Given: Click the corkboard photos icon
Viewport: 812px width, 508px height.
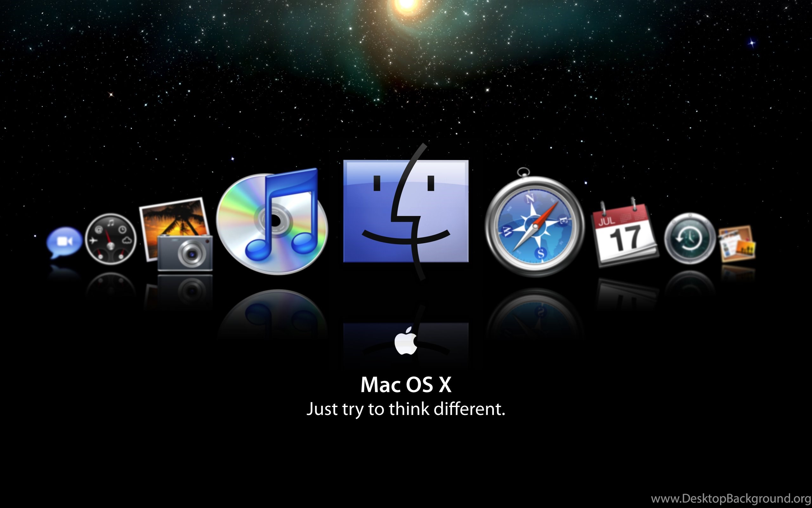Looking at the screenshot, I should click(x=737, y=244).
